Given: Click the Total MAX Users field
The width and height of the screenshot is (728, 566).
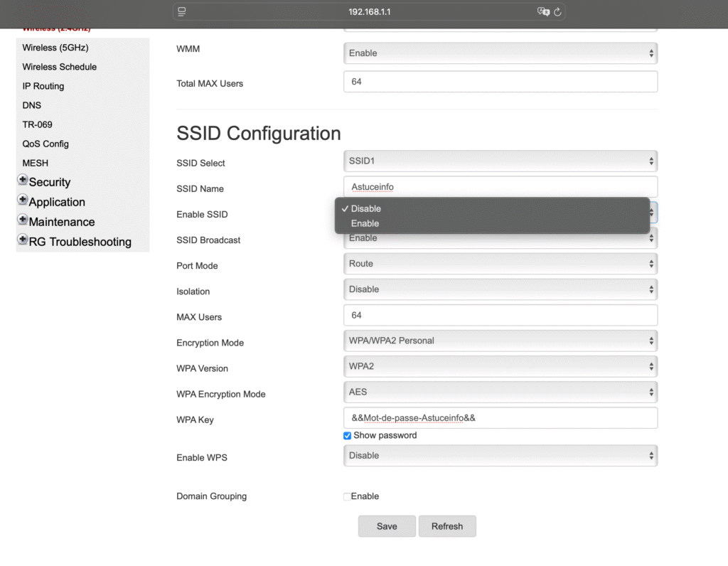Looking at the screenshot, I should pyautogui.click(x=500, y=82).
